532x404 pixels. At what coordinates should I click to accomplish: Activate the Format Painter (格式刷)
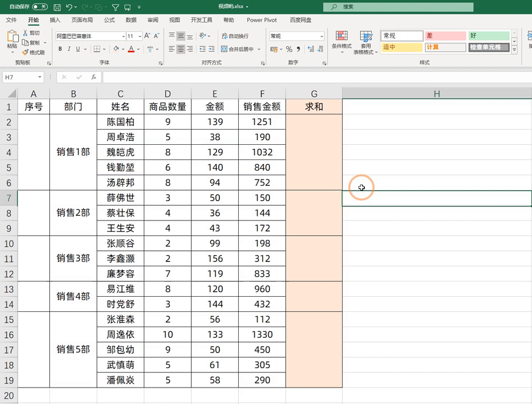tap(33, 53)
